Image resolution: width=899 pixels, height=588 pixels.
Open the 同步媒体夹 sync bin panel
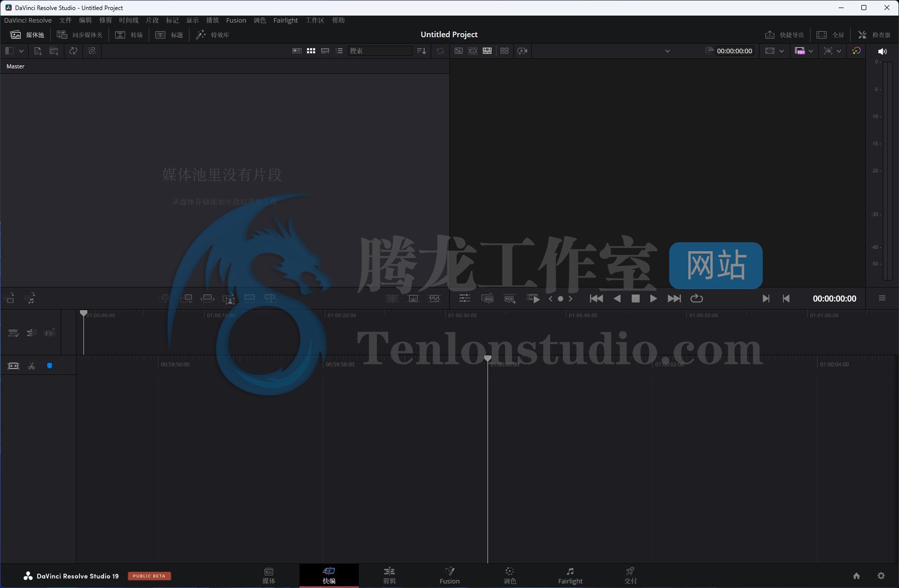coord(79,35)
